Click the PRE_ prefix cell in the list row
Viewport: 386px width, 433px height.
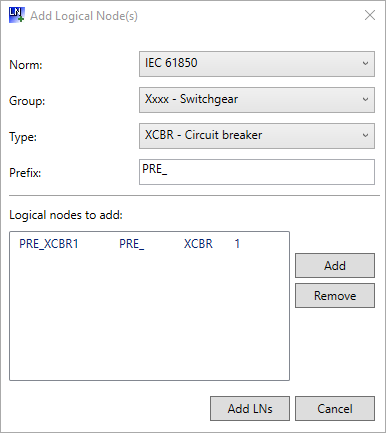click(132, 244)
